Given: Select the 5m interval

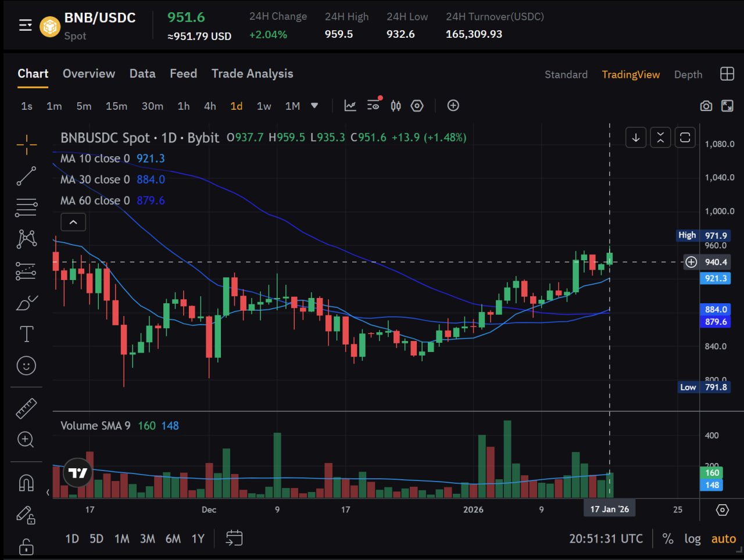Looking at the screenshot, I should pos(84,106).
